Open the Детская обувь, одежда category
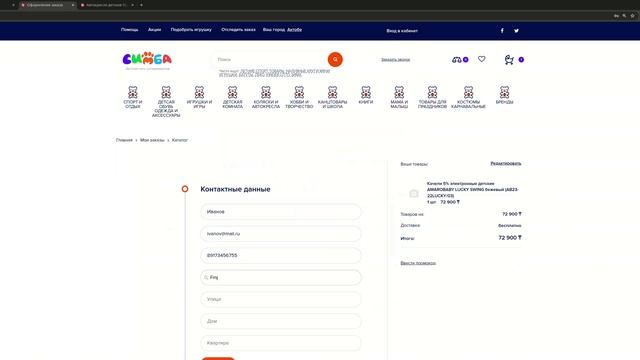 click(x=166, y=102)
